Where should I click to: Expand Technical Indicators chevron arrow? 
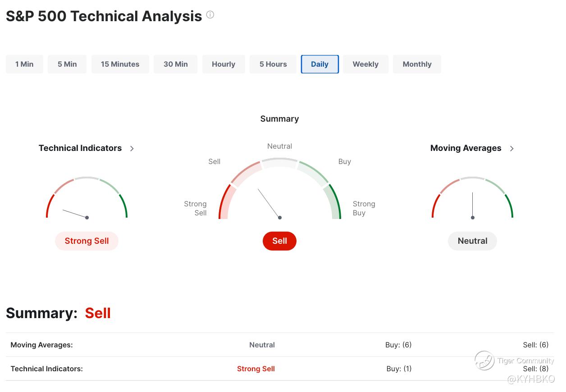[x=132, y=149]
